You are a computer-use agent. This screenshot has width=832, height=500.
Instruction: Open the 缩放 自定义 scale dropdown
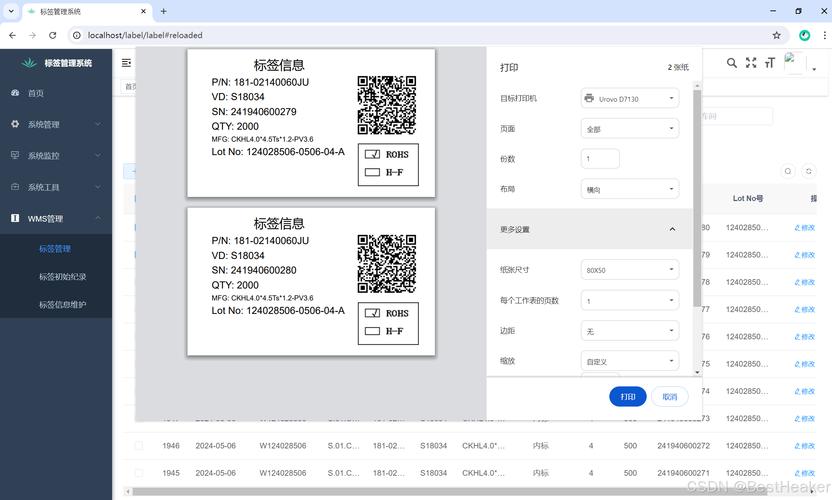click(630, 361)
